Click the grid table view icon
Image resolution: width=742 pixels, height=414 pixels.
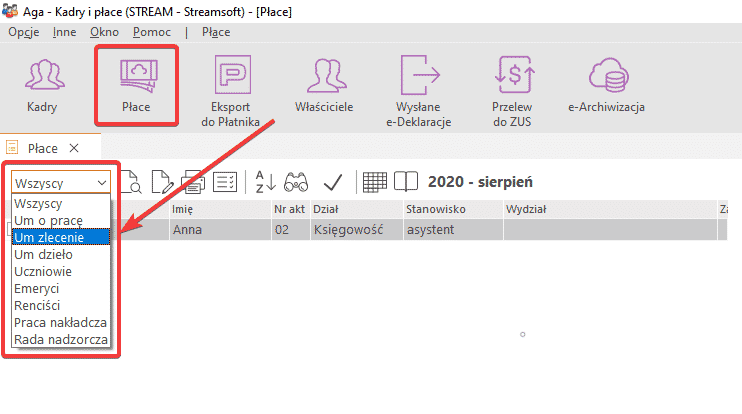click(x=375, y=182)
